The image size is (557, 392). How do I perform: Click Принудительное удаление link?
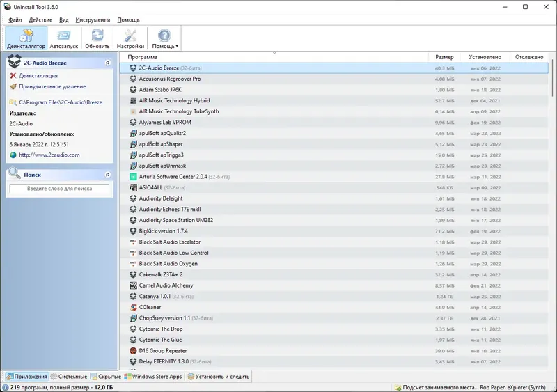(52, 87)
